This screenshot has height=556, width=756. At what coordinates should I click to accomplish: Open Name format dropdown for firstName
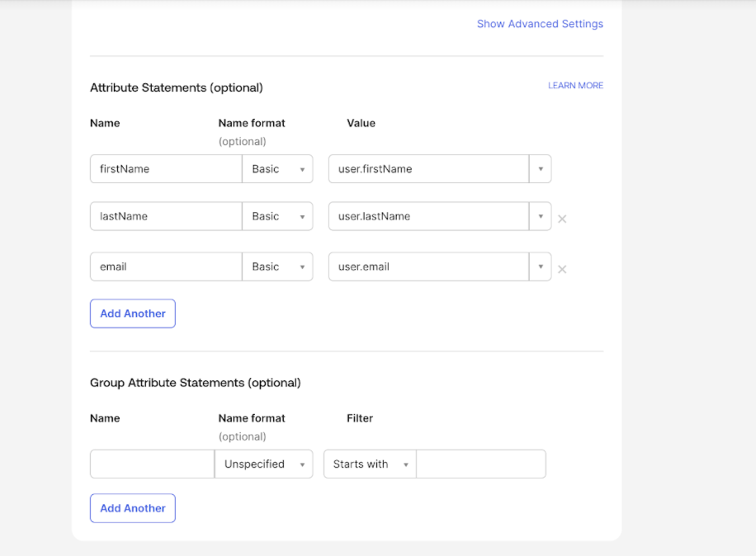point(277,168)
